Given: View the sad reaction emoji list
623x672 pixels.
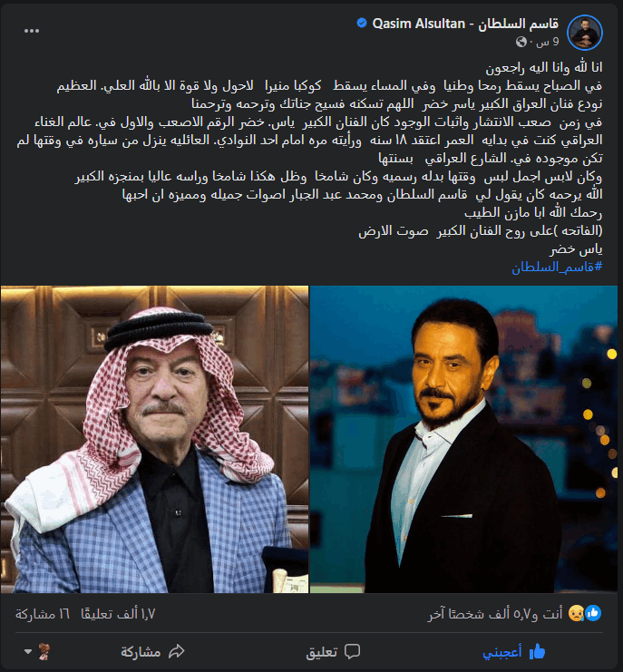Looking at the screenshot, I should (x=576, y=614).
